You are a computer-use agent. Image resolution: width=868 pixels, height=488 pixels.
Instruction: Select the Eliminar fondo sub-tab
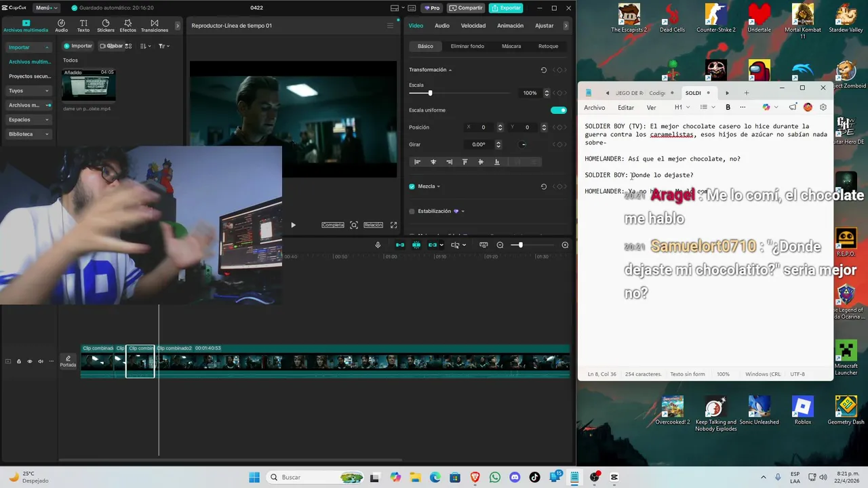pos(467,46)
